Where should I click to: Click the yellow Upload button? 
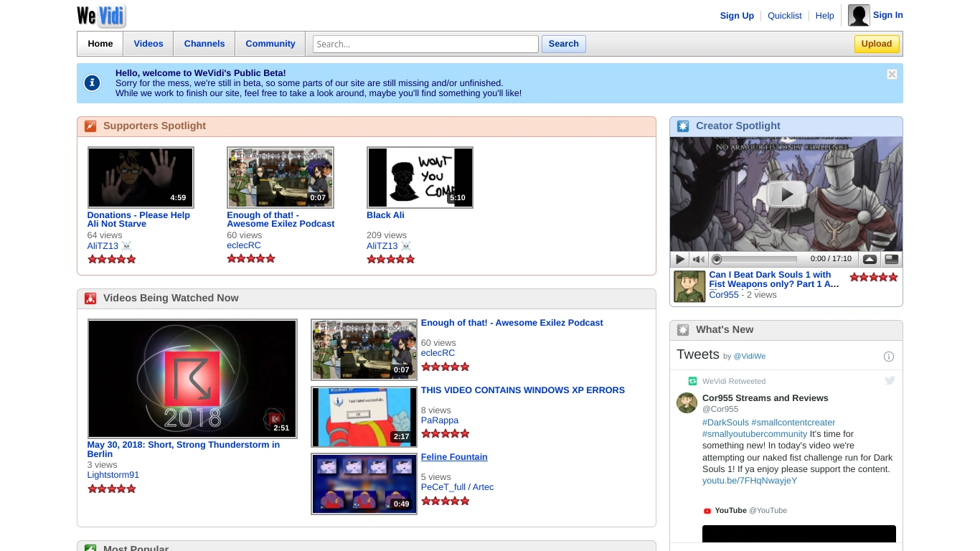coord(877,44)
